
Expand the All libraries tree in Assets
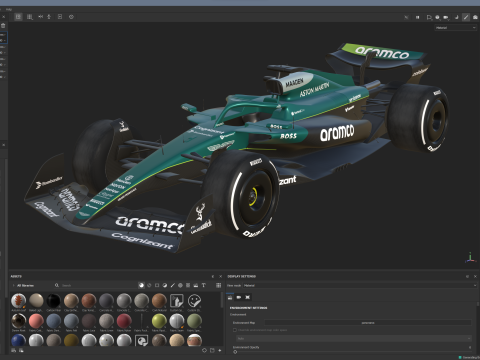13,285
